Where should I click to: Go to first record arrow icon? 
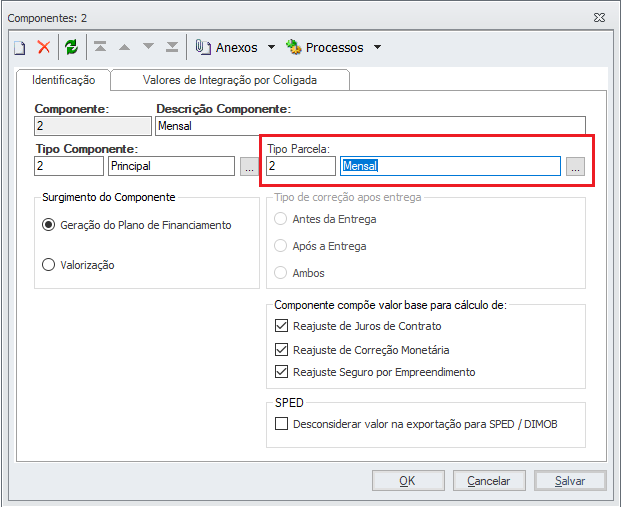[x=100, y=47]
